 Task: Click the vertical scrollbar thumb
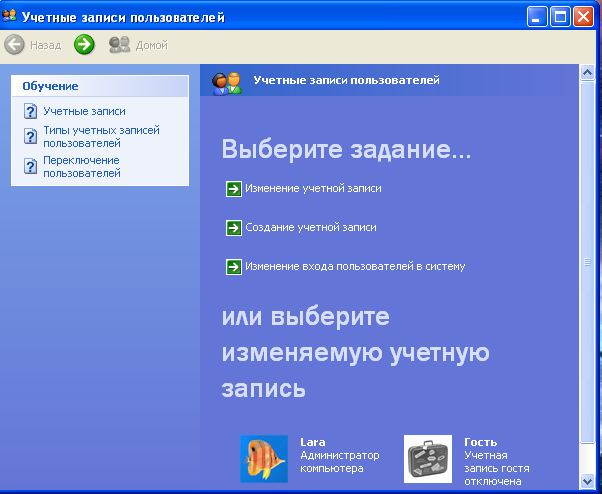pyautogui.click(x=587, y=263)
